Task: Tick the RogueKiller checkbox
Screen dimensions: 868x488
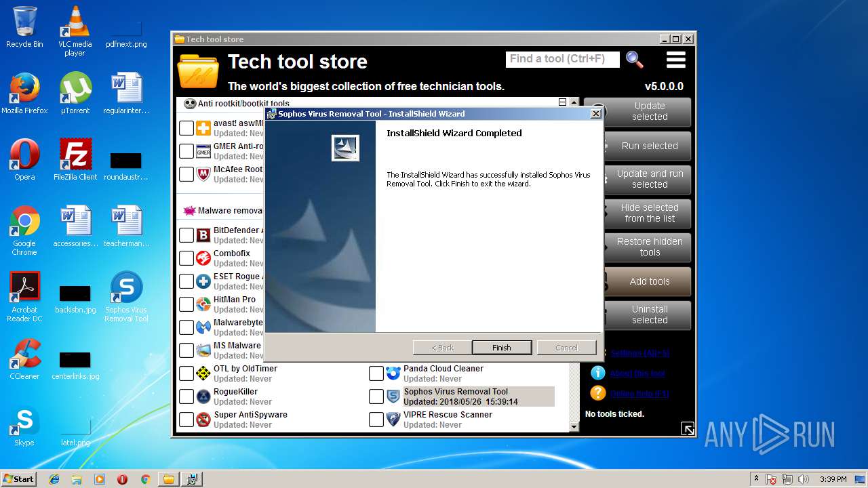Action: [186, 396]
